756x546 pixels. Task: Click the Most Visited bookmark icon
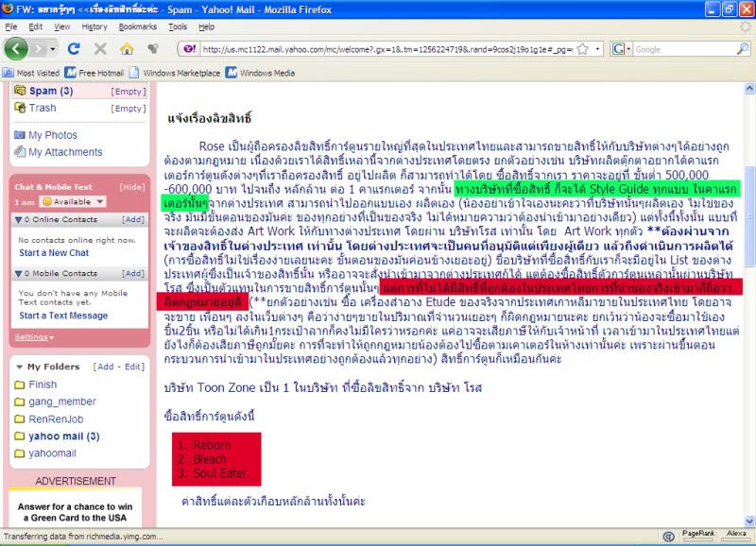click(9, 73)
